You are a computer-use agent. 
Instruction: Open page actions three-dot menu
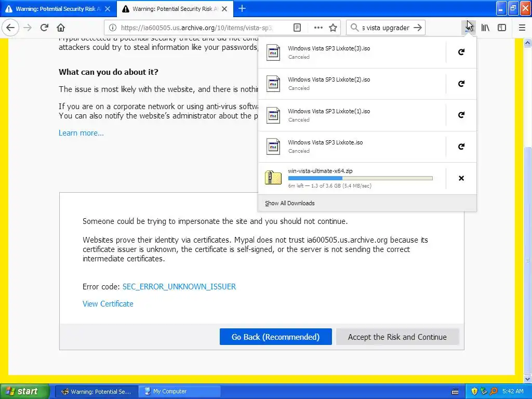318,28
